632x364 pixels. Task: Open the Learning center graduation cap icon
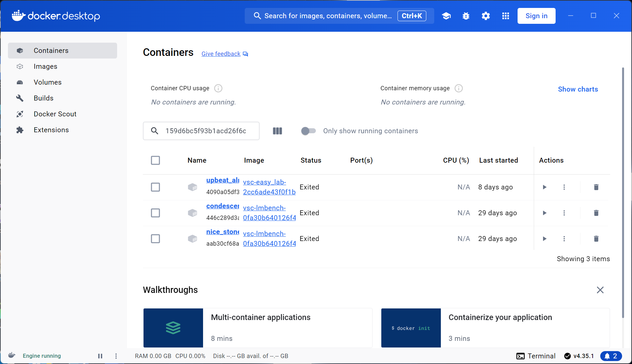pyautogui.click(x=446, y=16)
